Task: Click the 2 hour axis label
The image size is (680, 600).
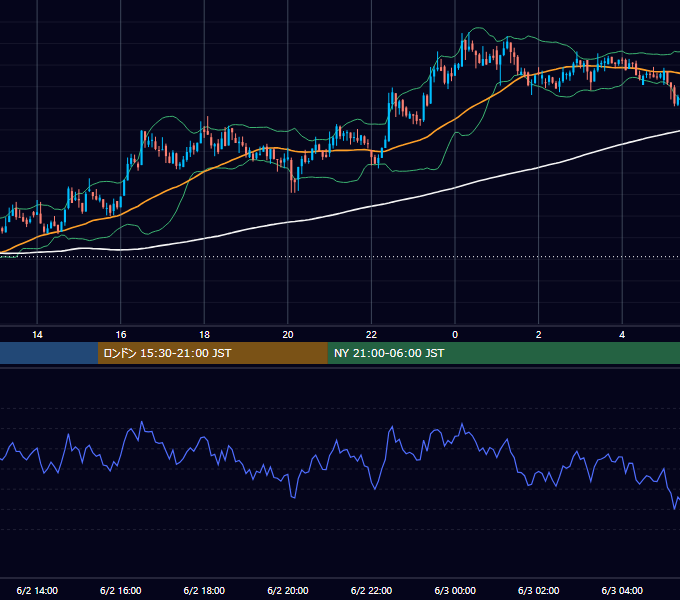Action: point(539,335)
